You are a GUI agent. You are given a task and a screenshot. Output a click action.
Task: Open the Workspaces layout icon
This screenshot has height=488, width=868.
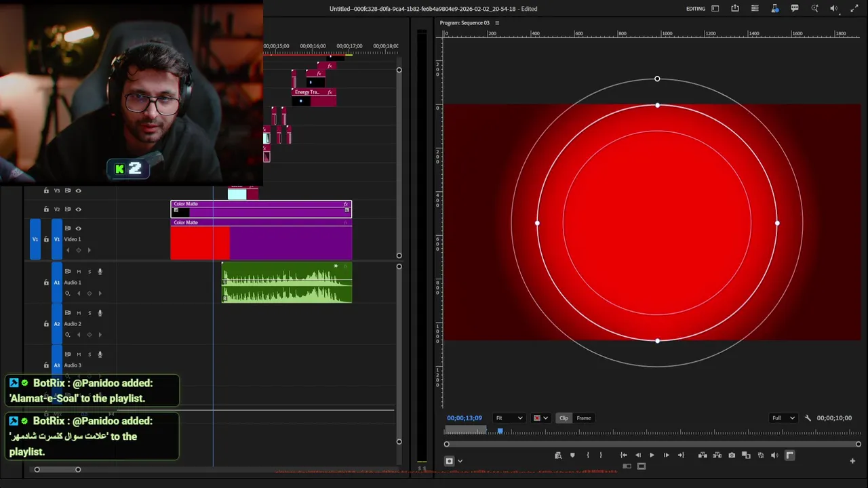coord(715,9)
